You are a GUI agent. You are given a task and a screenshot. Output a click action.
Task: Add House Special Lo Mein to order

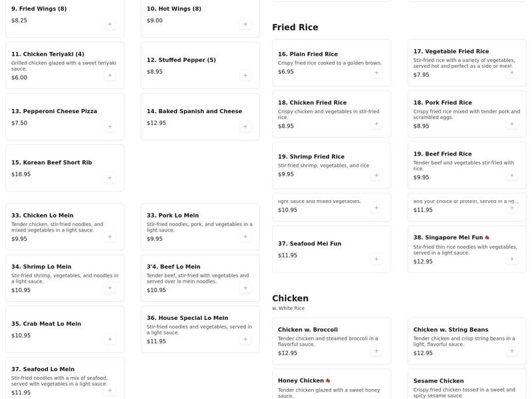click(x=243, y=339)
